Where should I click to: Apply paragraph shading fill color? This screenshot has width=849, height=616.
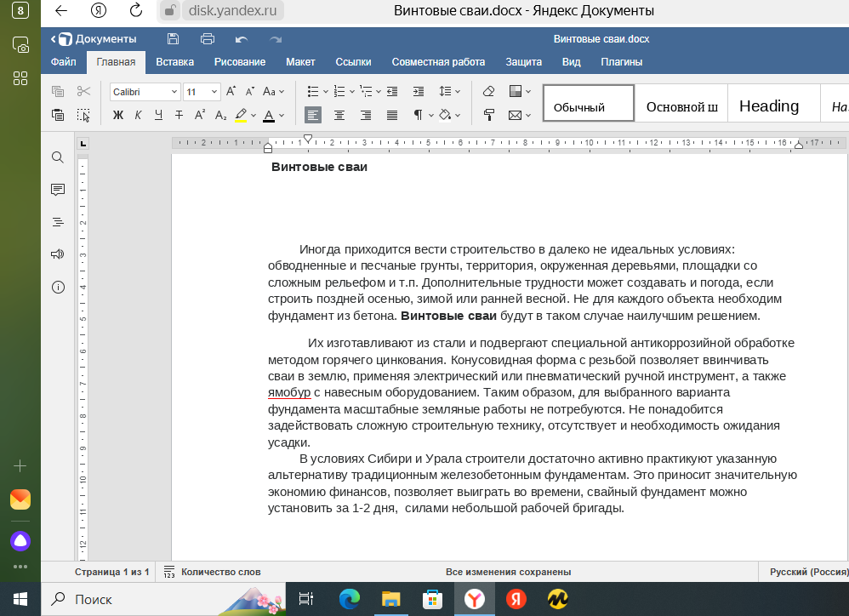coord(445,115)
